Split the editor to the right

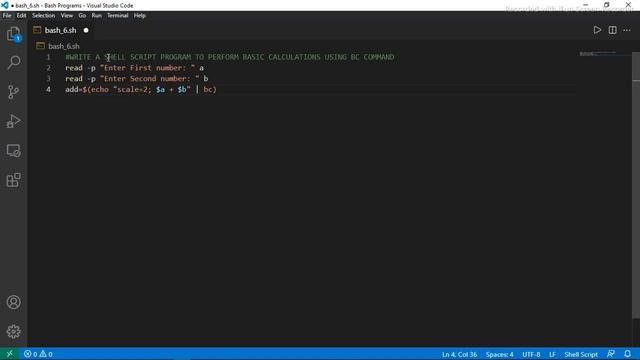click(612, 30)
